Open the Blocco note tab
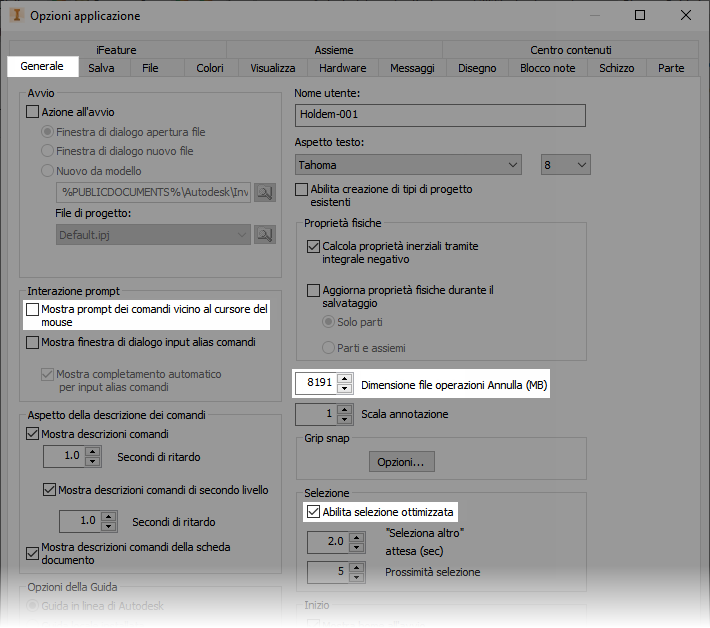 click(547, 68)
